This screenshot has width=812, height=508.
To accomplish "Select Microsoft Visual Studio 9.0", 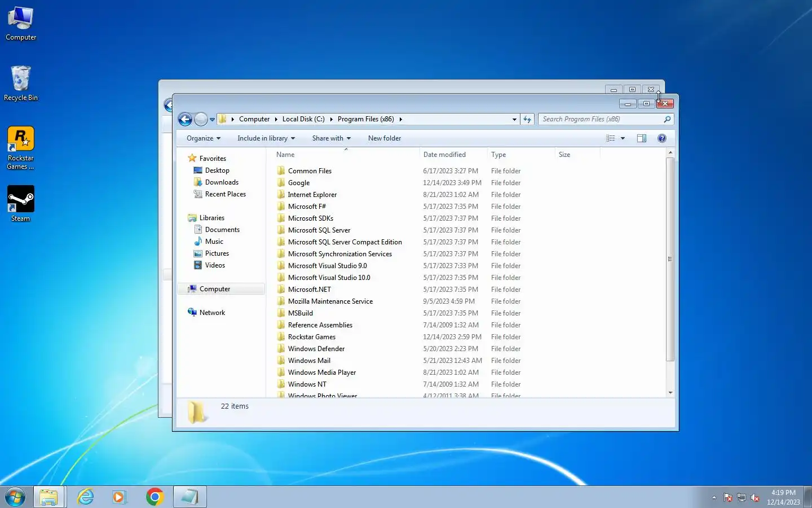I will point(327,266).
